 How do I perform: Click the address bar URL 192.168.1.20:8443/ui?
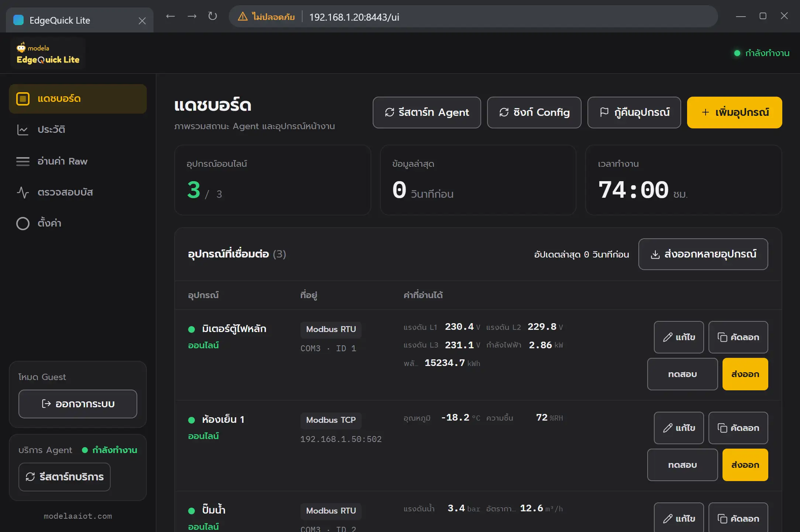click(x=354, y=17)
